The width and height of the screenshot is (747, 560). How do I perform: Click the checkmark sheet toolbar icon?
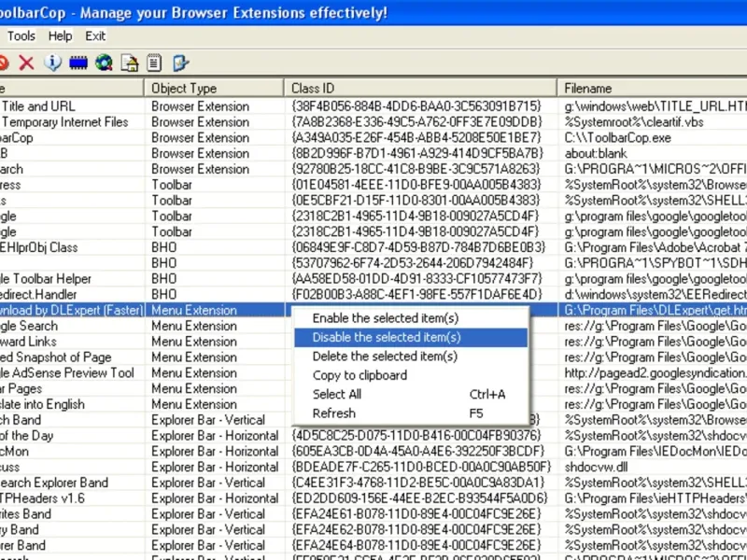180,63
